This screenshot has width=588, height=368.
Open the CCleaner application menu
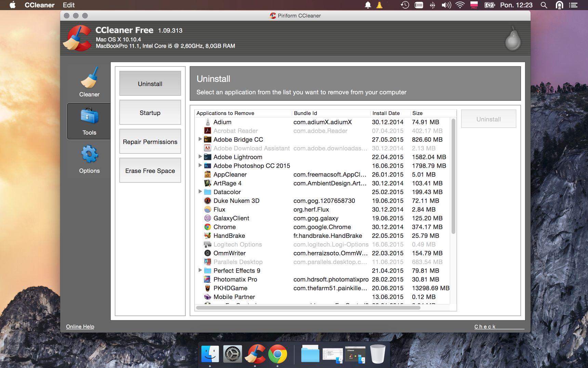40,5
